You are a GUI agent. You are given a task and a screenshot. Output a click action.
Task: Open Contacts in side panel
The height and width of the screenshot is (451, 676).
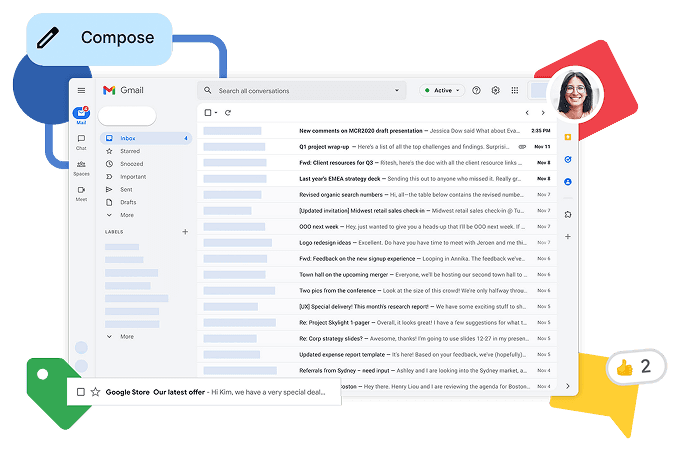568,182
